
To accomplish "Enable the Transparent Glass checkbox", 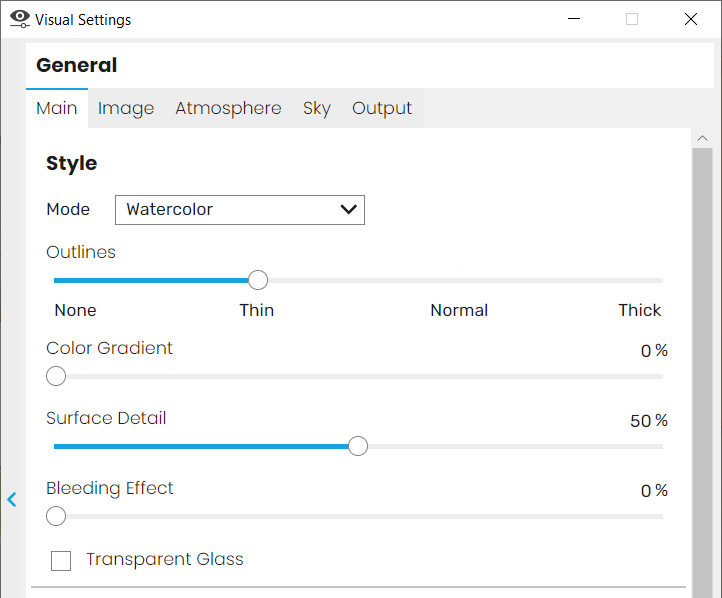I will (x=61, y=561).
